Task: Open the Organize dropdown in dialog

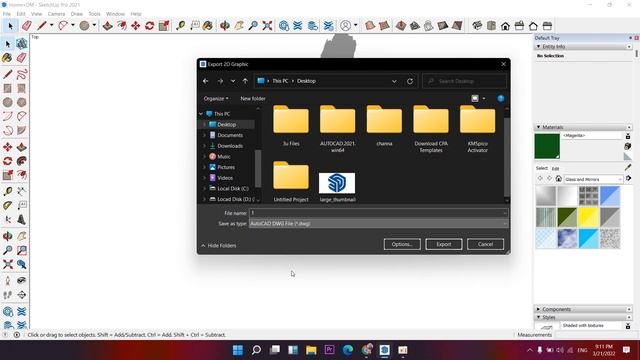Action: click(x=216, y=99)
